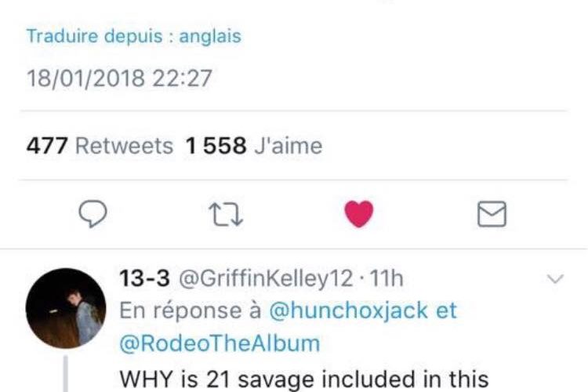The image size is (588, 392).
Task: Click 'Traduire depuis : anglais' link
Action: [134, 36]
